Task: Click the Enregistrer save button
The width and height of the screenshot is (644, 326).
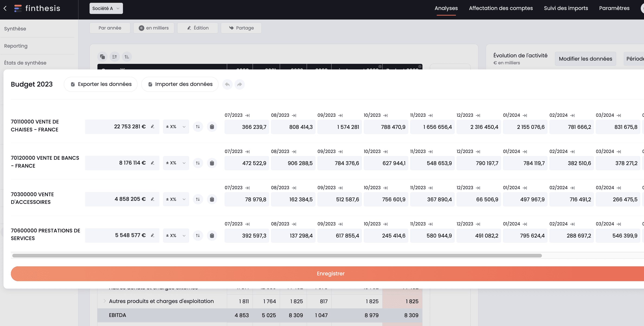Action: click(x=331, y=274)
